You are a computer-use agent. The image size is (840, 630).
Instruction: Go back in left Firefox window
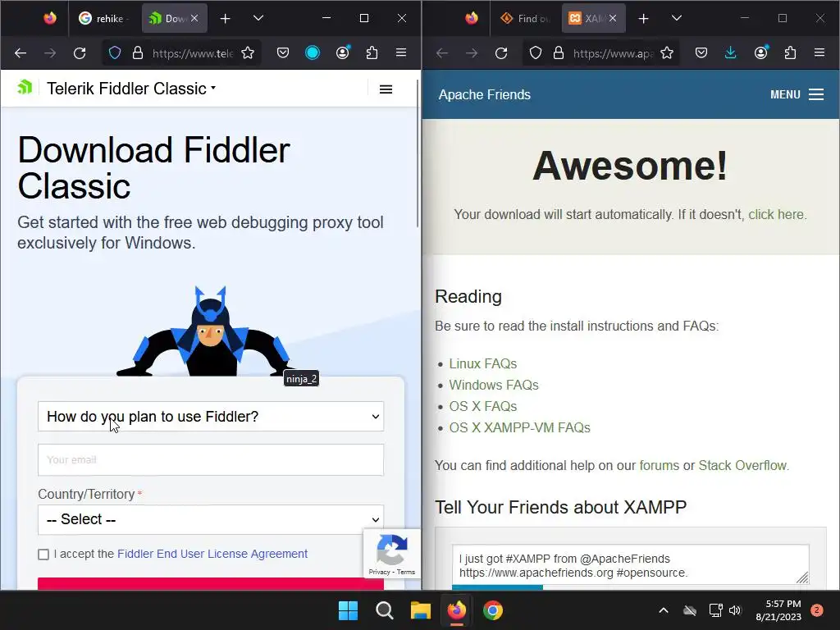click(x=21, y=53)
